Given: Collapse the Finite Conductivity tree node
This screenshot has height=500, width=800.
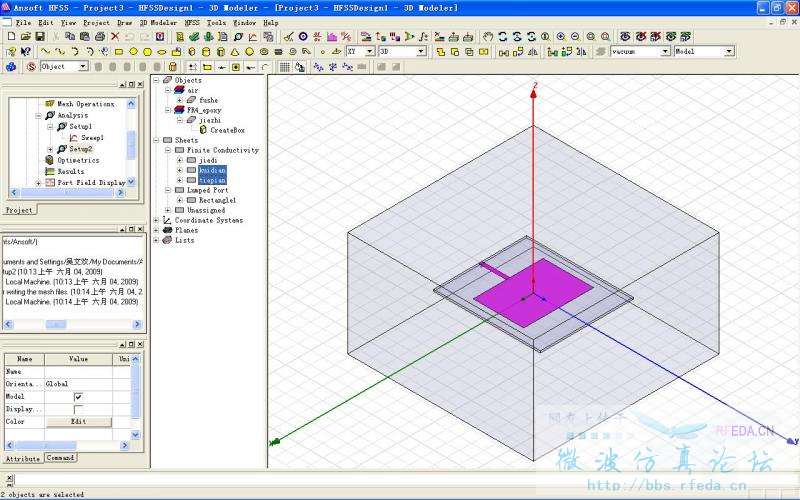Looking at the screenshot, I should click(168, 150).
